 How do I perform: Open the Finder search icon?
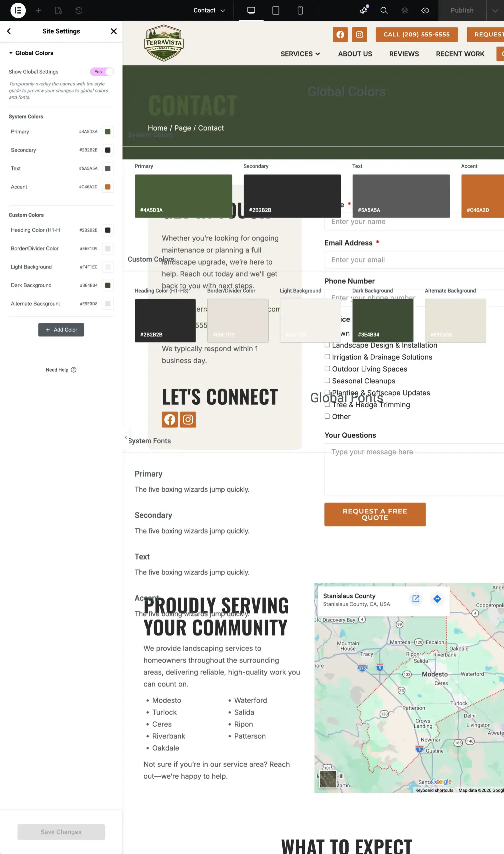click(x=384, y=11)
